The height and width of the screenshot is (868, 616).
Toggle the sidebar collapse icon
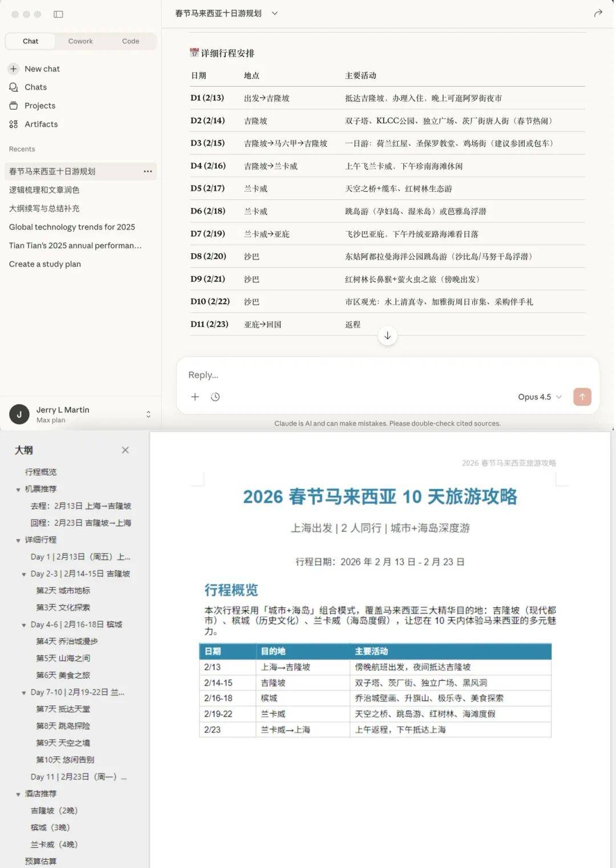[x=59, y=14]
